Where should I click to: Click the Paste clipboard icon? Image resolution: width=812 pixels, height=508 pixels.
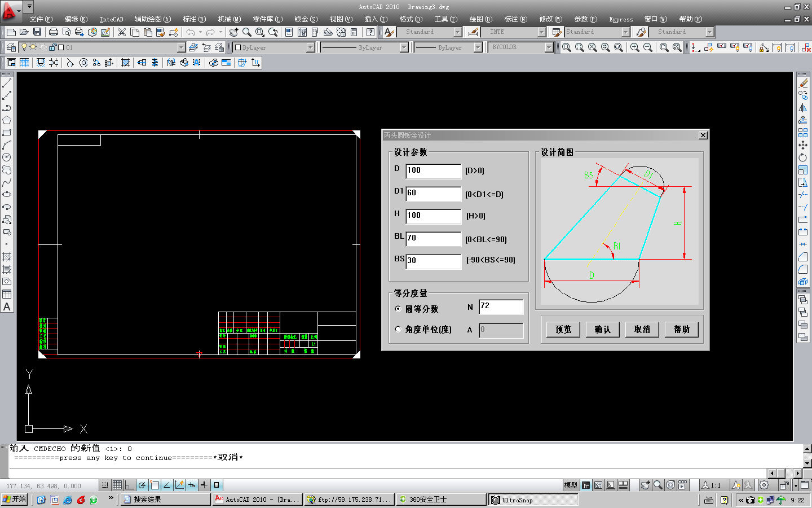coord(147,32)
